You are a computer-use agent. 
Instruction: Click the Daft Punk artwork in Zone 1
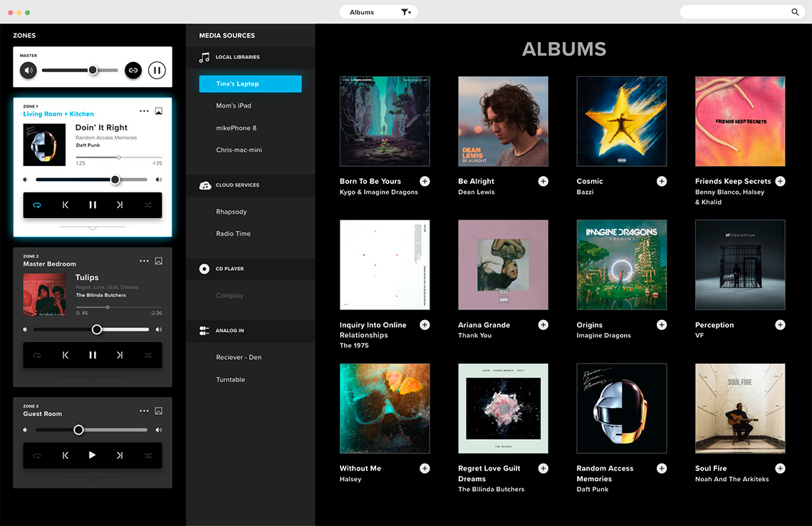[45, 145]
